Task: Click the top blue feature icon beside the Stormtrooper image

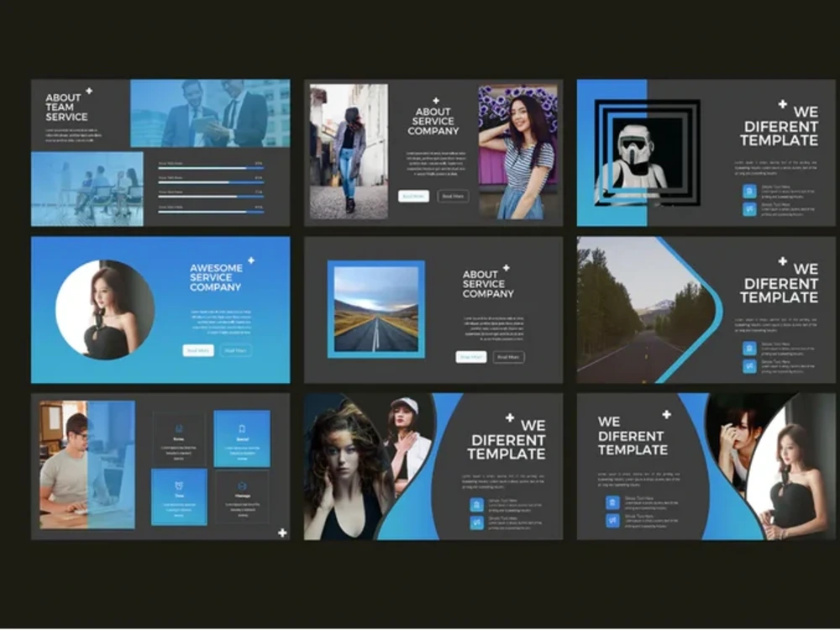Action: pos(748,192)
